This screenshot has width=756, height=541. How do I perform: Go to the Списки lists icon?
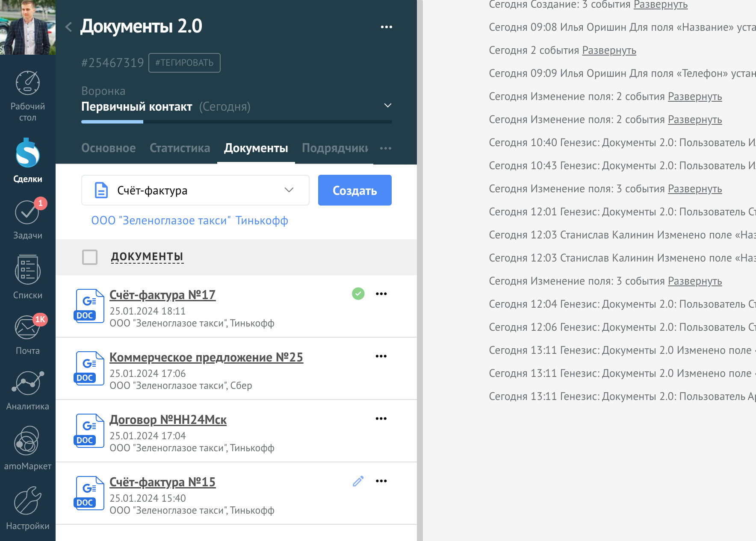click(28, 270)
